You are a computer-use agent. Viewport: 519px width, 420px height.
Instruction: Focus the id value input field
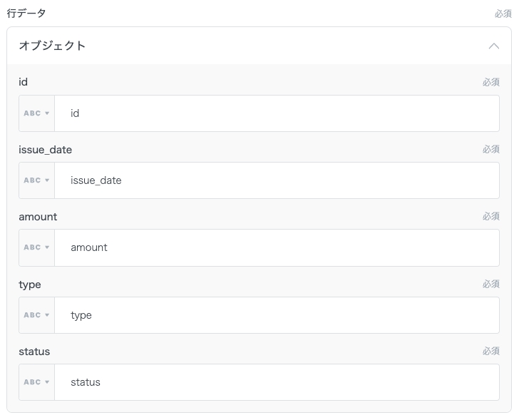pos(277,113)
